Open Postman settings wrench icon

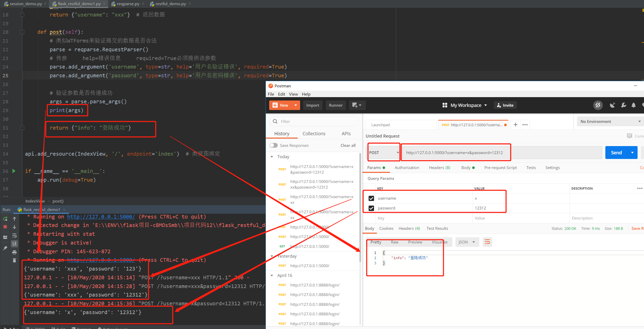point(623,105)
